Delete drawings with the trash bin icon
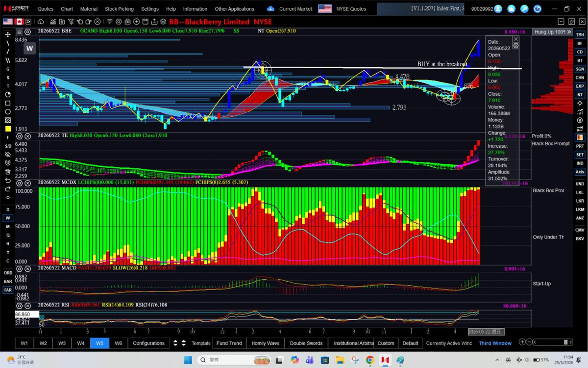 click(8, 171)
